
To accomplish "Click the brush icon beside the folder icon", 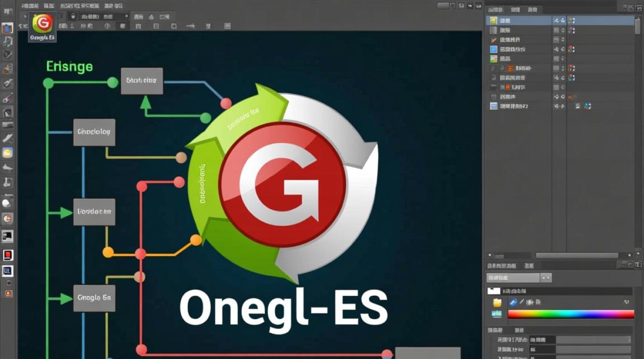I will pos(514,302).
